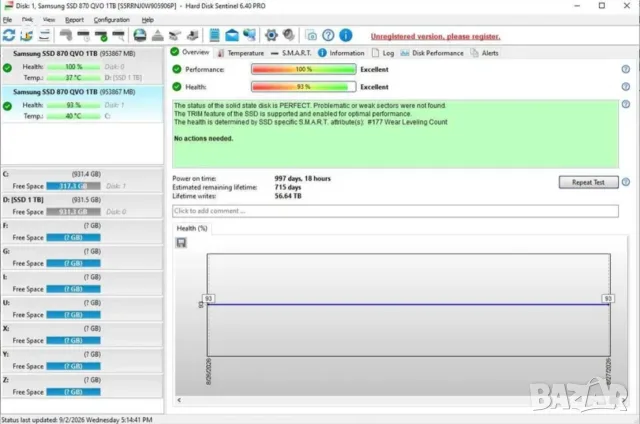This screenshot has width=640, height=424.
Task: Open the blue notepad report icon
Action: click(214, 36)
